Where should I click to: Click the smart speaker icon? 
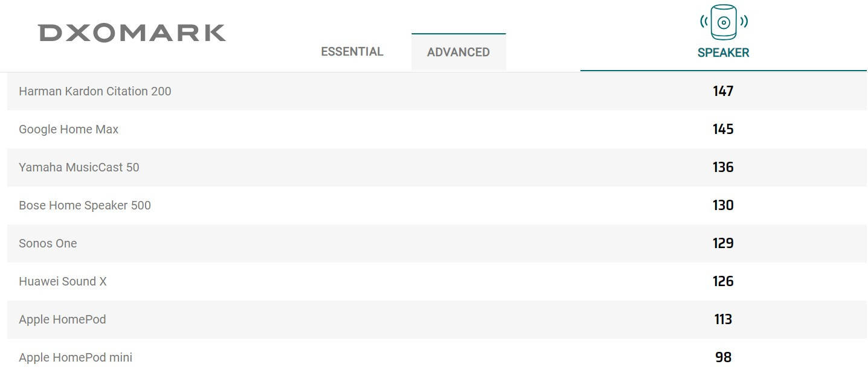click(724, 22)
